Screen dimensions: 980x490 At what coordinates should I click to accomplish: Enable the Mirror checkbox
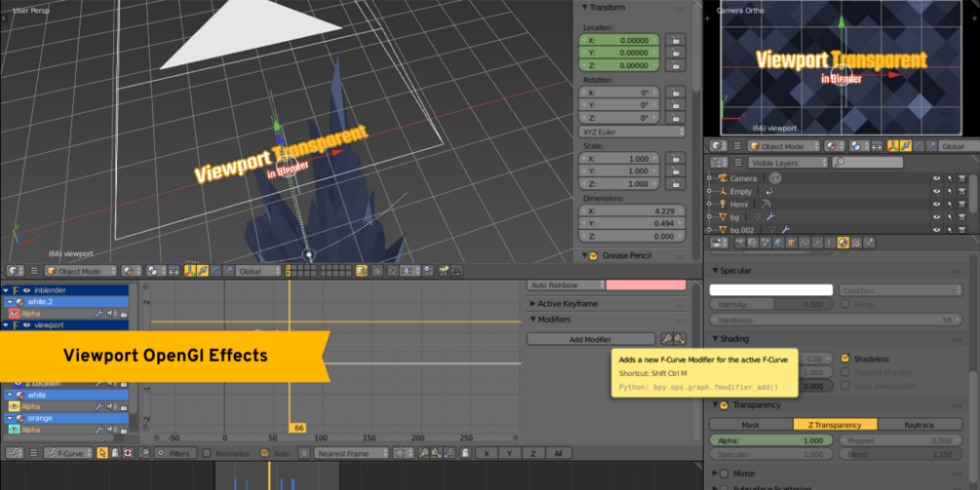(x=724, y=473)
